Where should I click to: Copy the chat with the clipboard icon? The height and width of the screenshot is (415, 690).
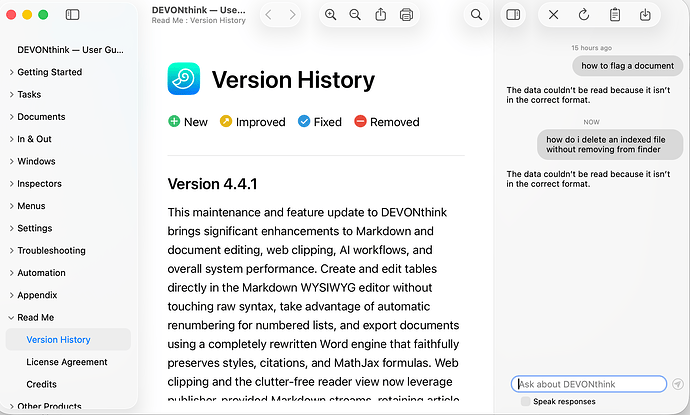click(x=615, y=15)
